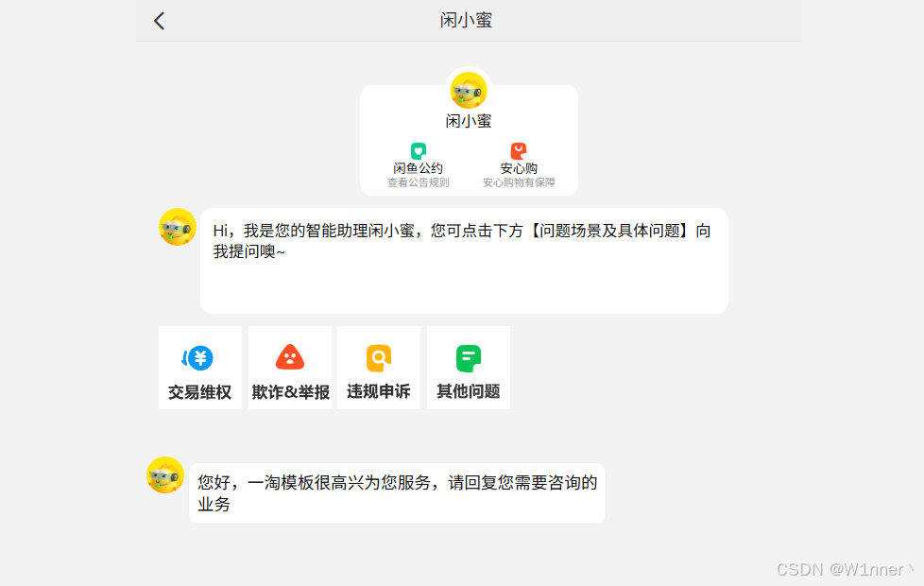Open the 安心购 link text
Screen dimensions: 924x586
(519, 168)
